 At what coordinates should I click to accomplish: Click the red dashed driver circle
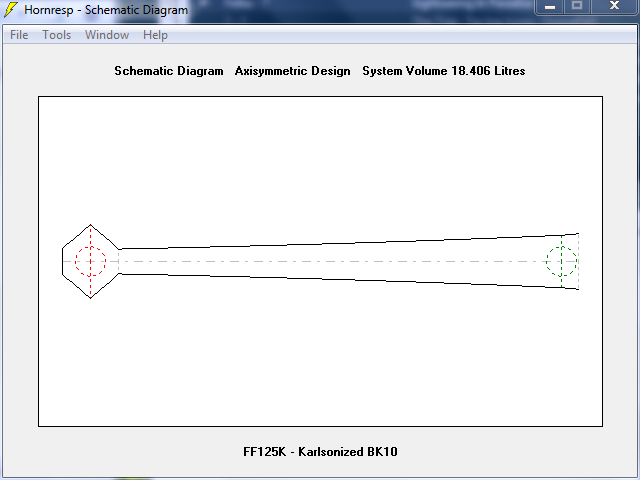click(x=91, y=261)
